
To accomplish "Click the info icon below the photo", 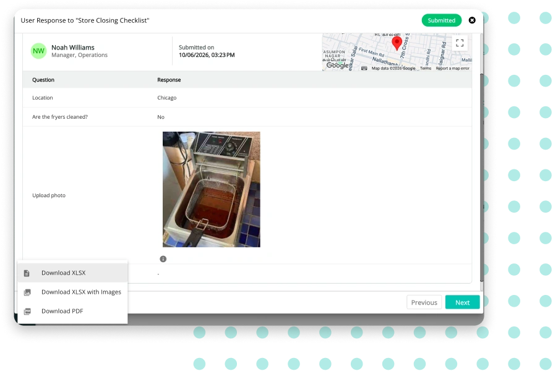I will pos(163,259).
